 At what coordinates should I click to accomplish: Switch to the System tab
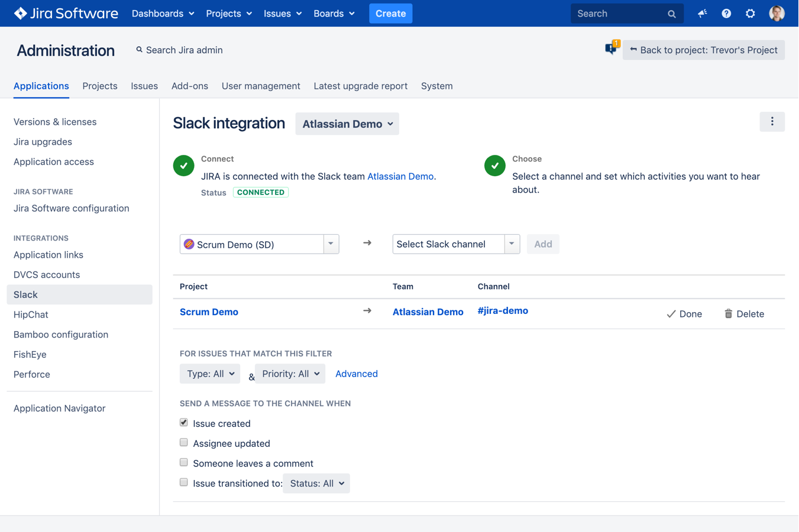pos(437,86)
